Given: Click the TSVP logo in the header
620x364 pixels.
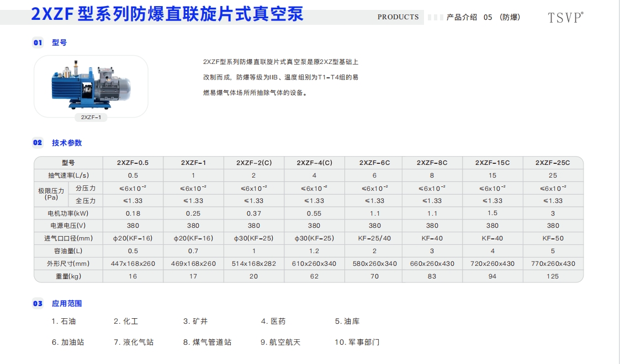Looking at the screenshot, I should (x=565, y=18).
